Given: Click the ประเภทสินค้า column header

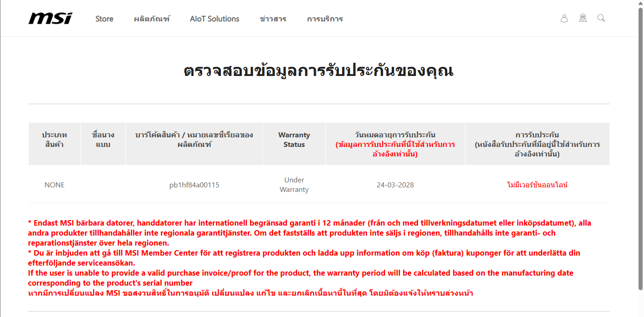Looking at the screenshot, I should [x=55, y=140].
